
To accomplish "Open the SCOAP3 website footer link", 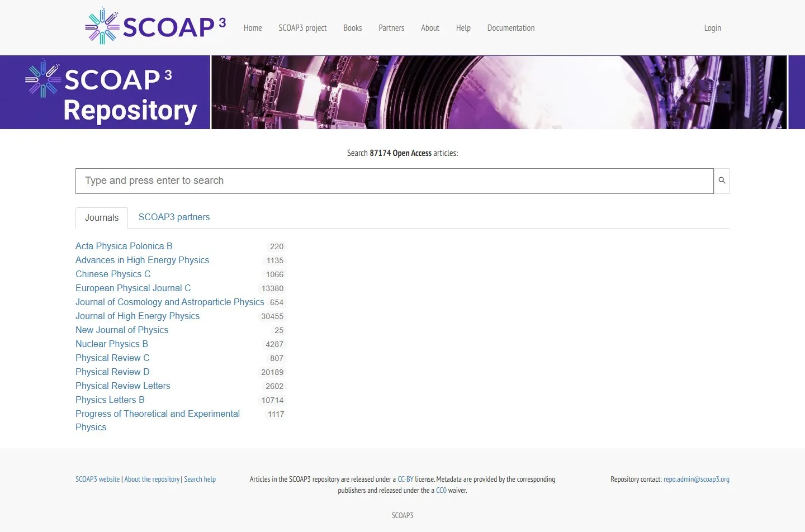I will pos(97,479).
